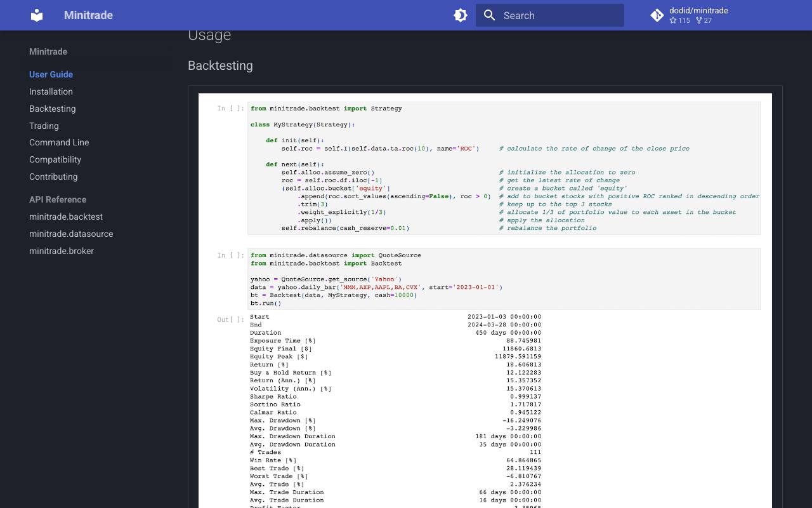Click the 'Sharpe Ratio' output row
The image size is (812, 508).
point(395,396)
